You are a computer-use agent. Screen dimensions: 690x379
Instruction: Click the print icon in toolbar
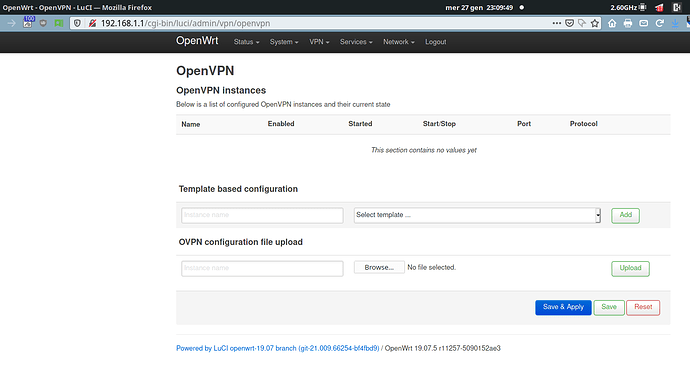coord(628,23)
